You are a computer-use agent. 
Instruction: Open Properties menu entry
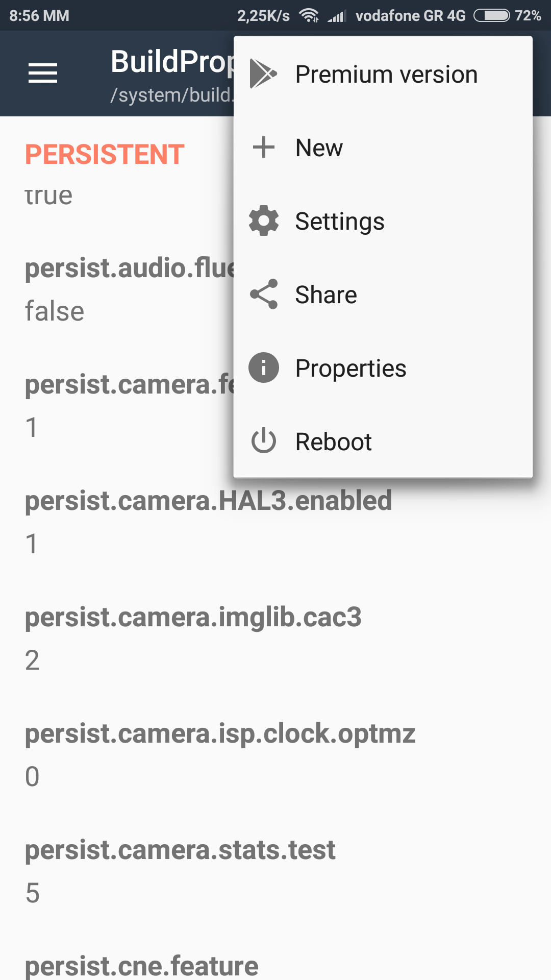point(351,369)
